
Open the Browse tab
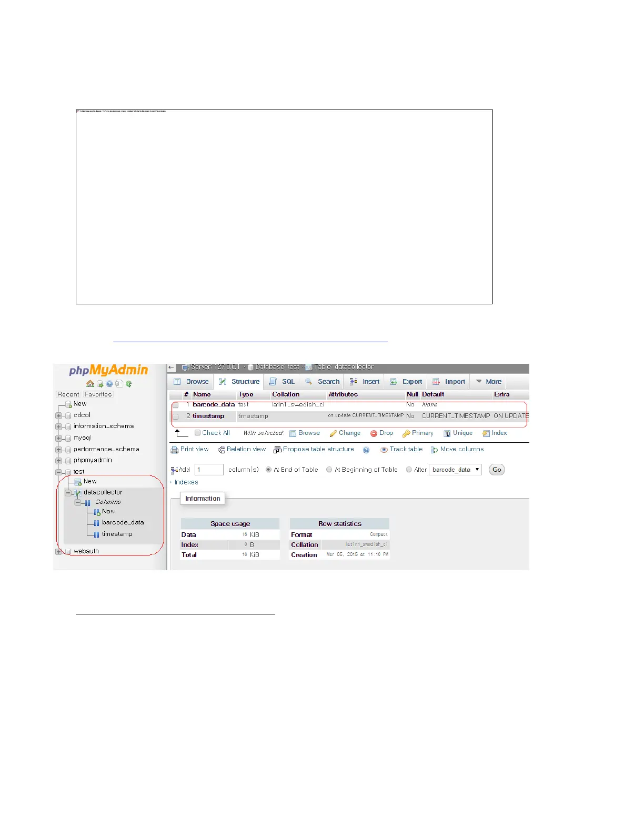coord(192,382)
